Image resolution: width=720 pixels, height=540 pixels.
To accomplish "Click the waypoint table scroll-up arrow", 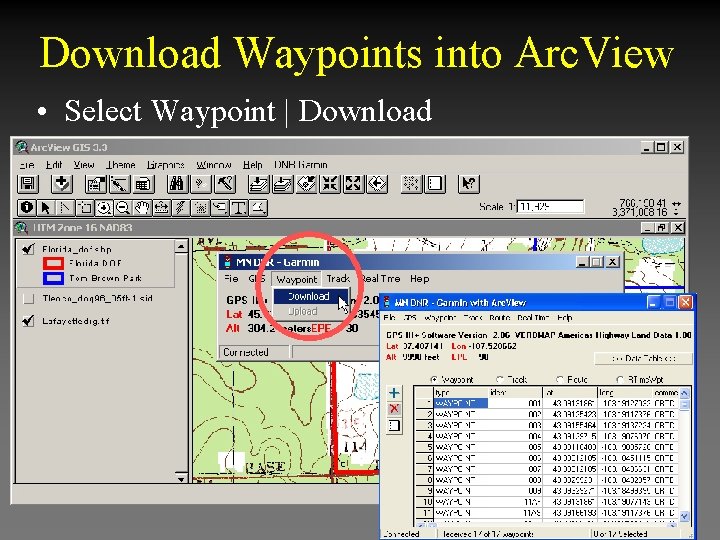I will (684, 393).
